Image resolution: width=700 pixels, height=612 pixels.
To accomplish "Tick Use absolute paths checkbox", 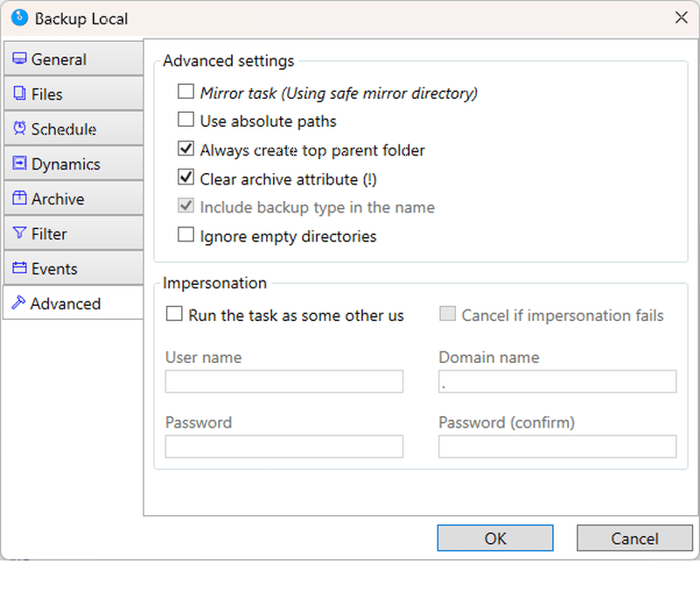I will tap(185, 120).
